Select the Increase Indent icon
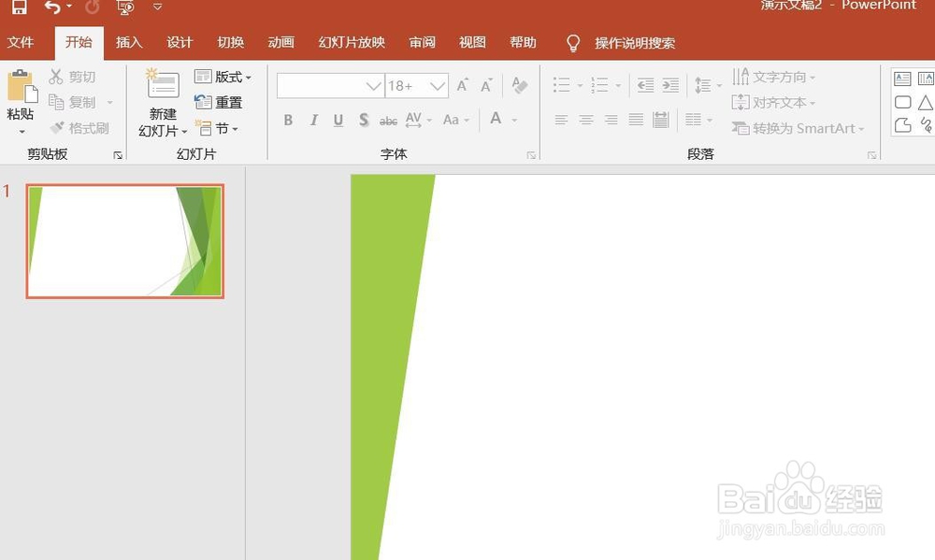The height and width of the screenshot is (560, 935). 670,85
